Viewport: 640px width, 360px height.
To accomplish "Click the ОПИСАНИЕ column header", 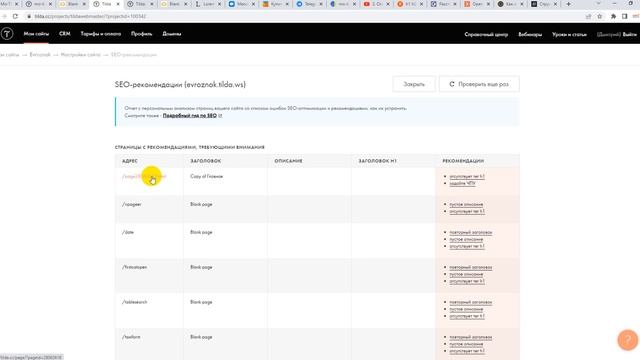I will 289,161.
